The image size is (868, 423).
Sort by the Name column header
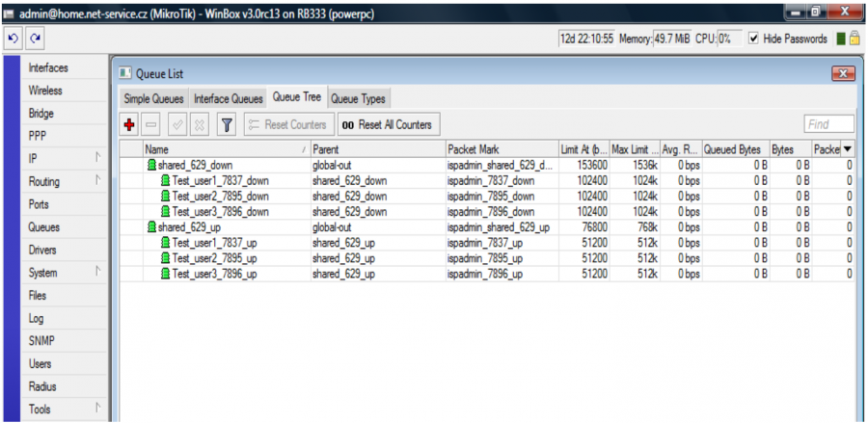[227, 149]
